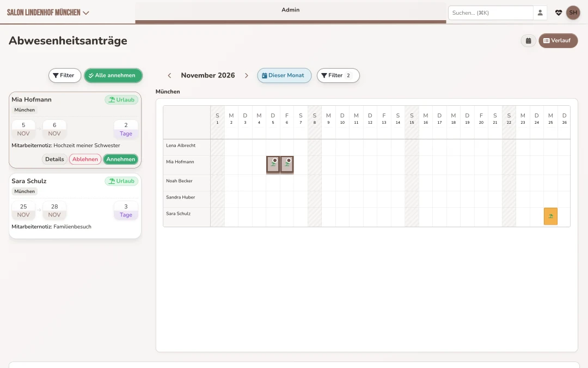Click the Abwesenheitsanträge page heading

[68, 40]
